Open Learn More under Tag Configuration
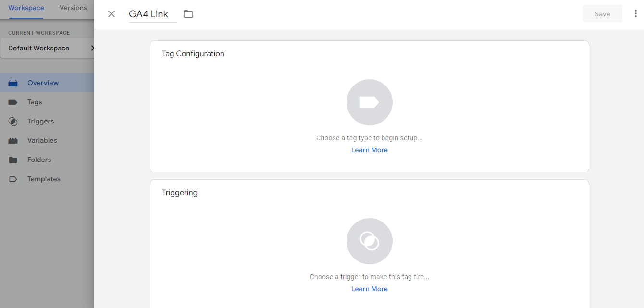The width and height of the screenshot is (644, 308). point(369,150)
